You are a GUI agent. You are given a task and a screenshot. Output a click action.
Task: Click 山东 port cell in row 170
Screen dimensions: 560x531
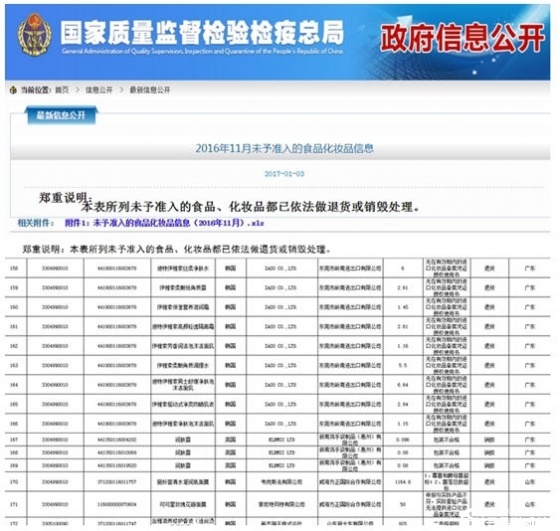[530, 482]
